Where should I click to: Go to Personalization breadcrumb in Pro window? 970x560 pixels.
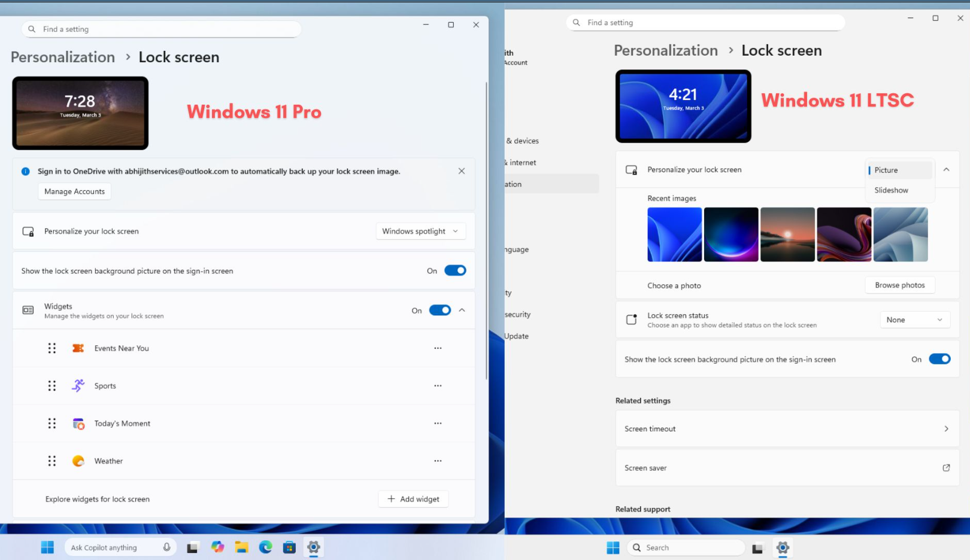pos(63,57)
